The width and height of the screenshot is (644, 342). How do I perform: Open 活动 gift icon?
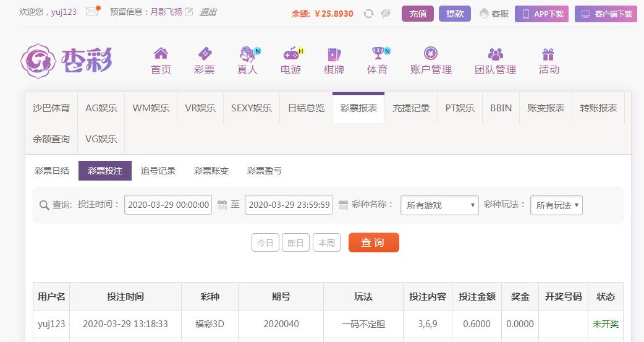click(x=548, y=54)
